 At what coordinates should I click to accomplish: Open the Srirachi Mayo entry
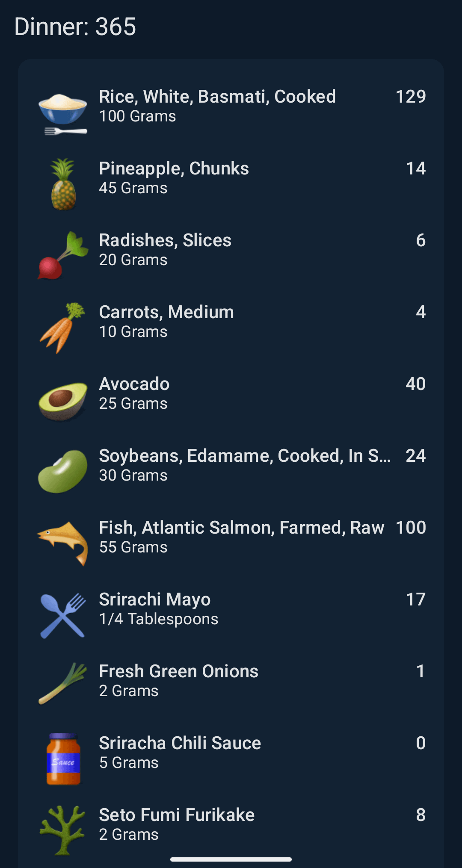pyautogui.click(x=155, y=600)
